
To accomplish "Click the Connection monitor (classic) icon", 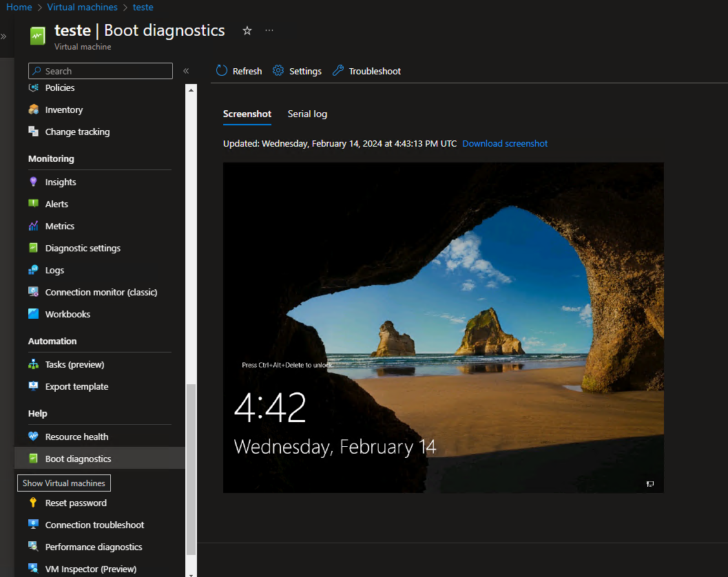I will (34, 291).
